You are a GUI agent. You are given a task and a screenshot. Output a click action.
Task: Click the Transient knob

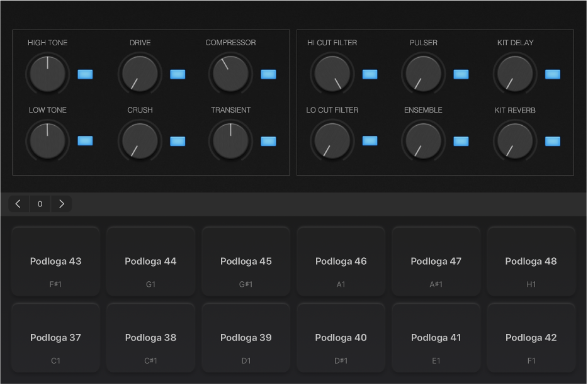click(x=230, y=140)
